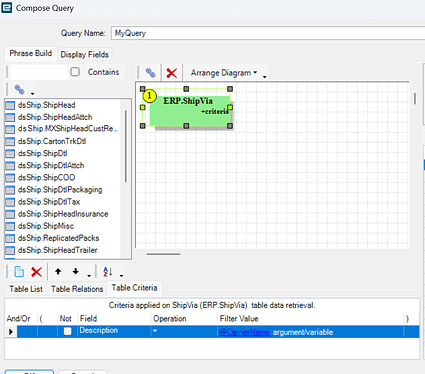The height and width of the screenshot is (374, 425).
Task: Open the dropdown arrow beside the left link icon
Action: 32,93
